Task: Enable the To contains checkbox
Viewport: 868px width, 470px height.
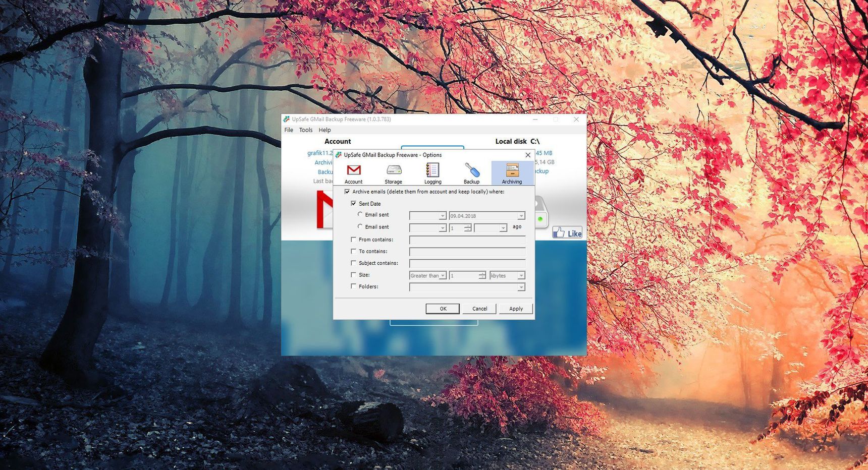Action: click(x=353, y=251)
